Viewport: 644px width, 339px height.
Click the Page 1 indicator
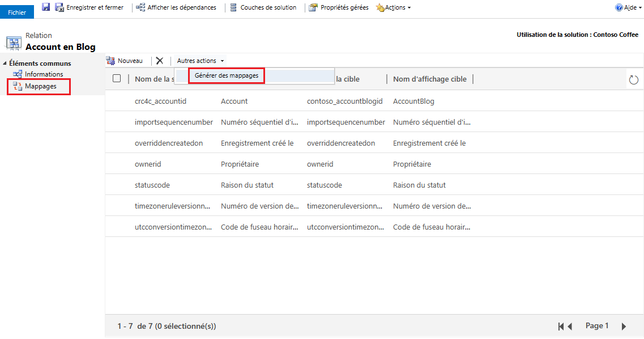click(x=597, y=326)
